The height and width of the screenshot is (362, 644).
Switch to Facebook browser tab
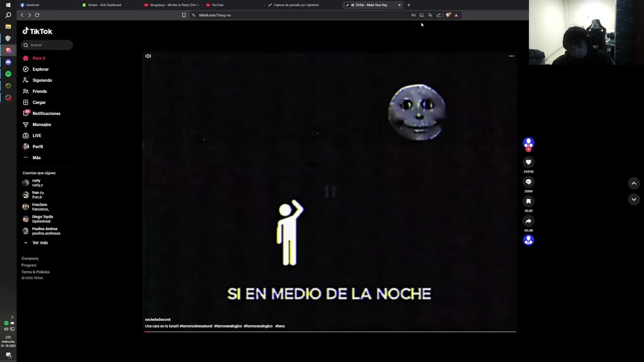48,5
